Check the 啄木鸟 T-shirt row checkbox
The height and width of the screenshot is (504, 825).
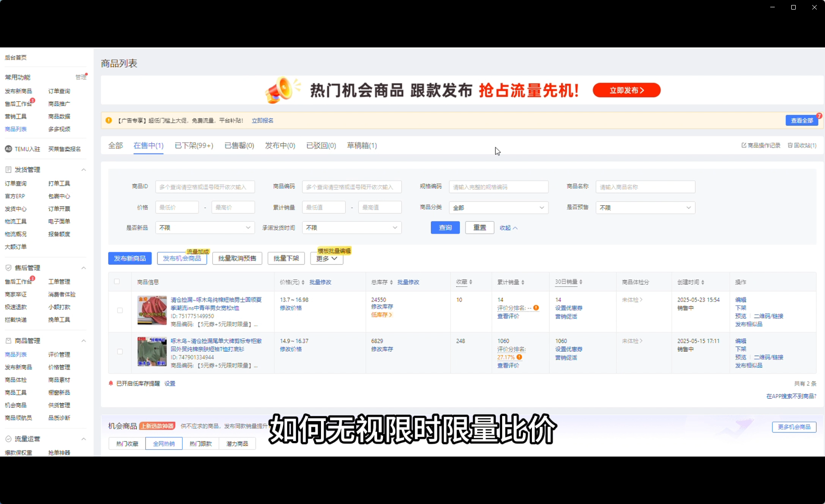tap(120, 352)
